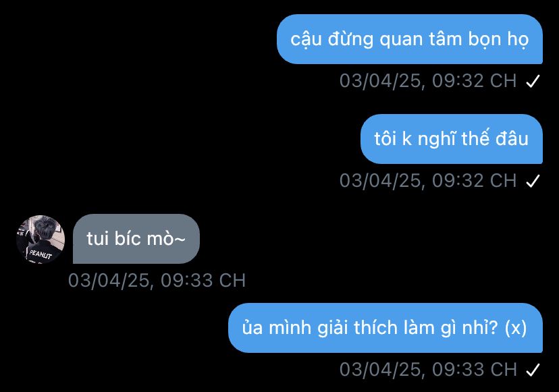Click the timestamp under the 'ủa mình giải thích' message
Screen dimensions: 559x392
[x=428, y=370]
